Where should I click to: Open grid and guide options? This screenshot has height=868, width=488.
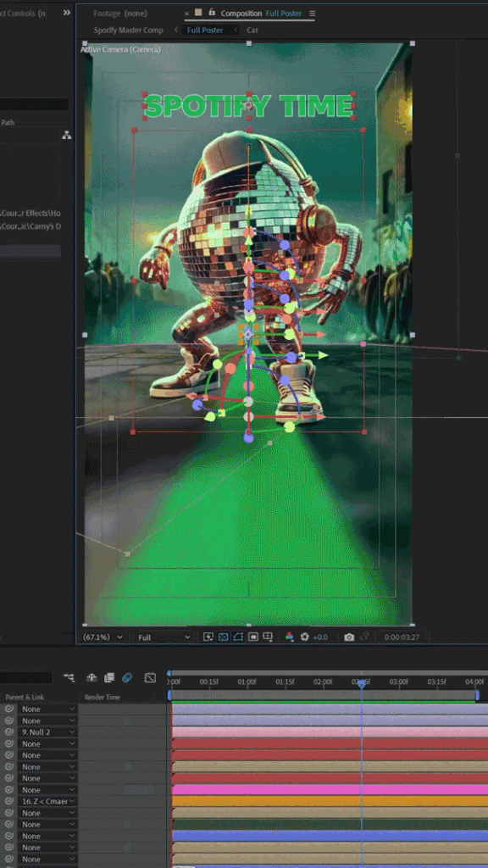[x=268, y=637]
